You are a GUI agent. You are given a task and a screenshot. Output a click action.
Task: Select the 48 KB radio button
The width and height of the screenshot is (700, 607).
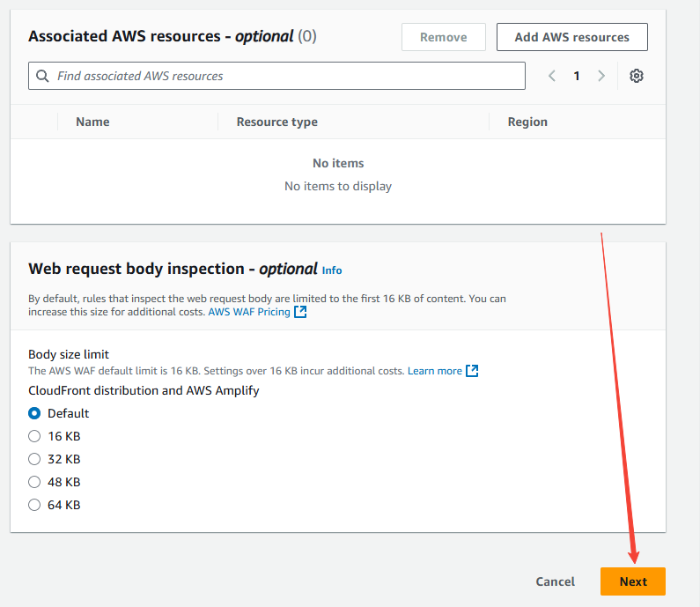click(x=35, y=482)
